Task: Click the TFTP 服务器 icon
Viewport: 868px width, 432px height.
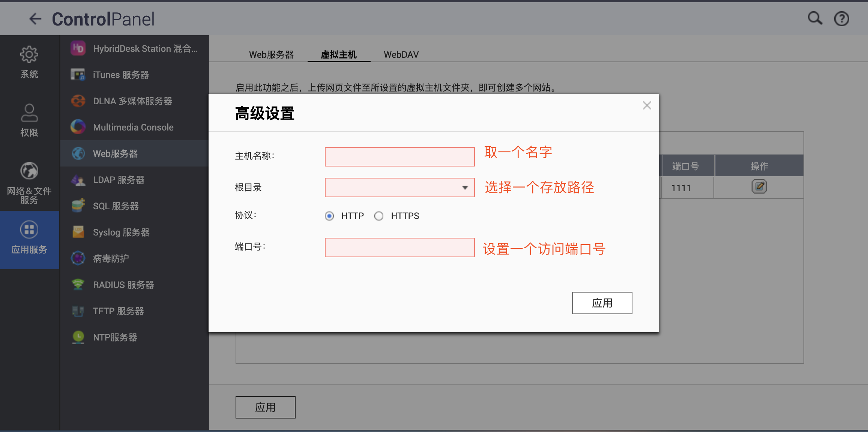Action: click(78, 311)
